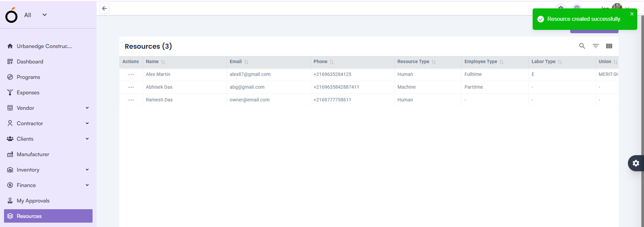644x227 pixels.
Task: Open Abhisek Das resource record
Action: [x=159, y=87]
